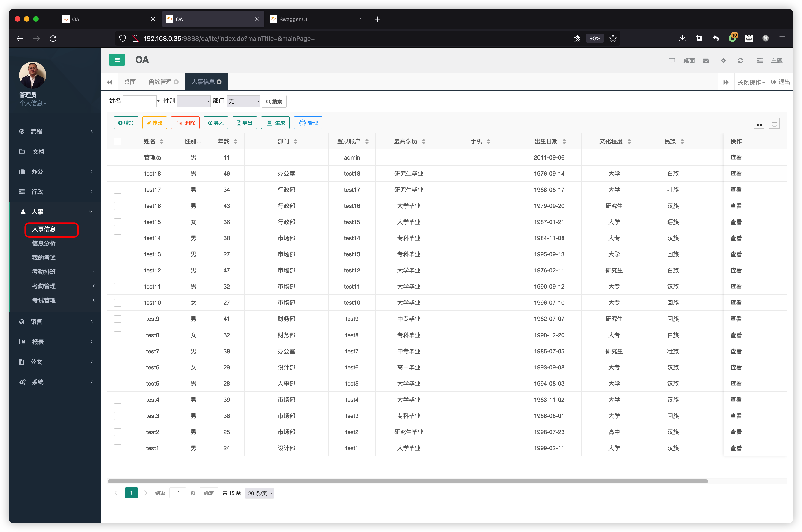Click the green hamburger menu toggle
The height and width of the screenshot is (532, 802).
(117, 60)
